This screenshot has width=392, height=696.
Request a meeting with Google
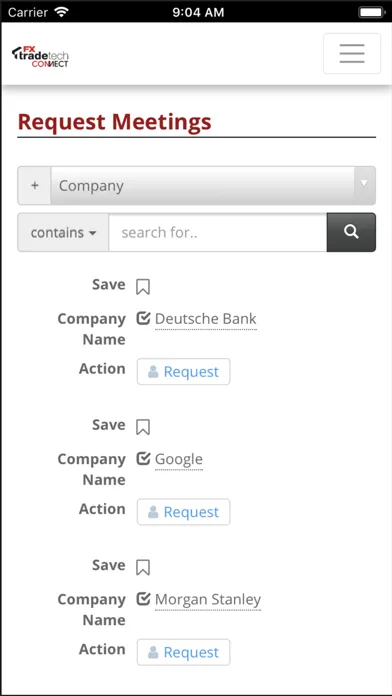[183, 512]
